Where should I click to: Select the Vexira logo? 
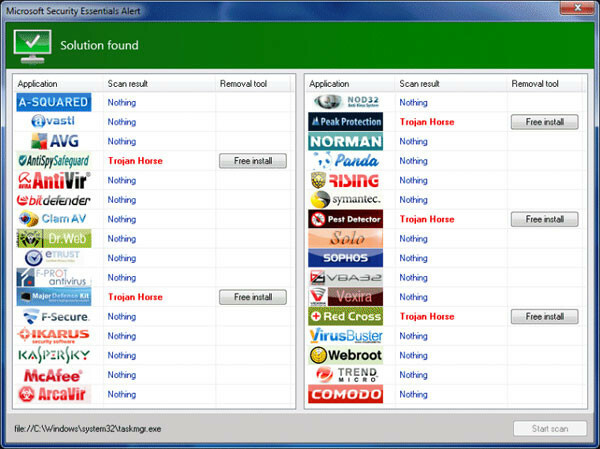[x=345, y=297]
